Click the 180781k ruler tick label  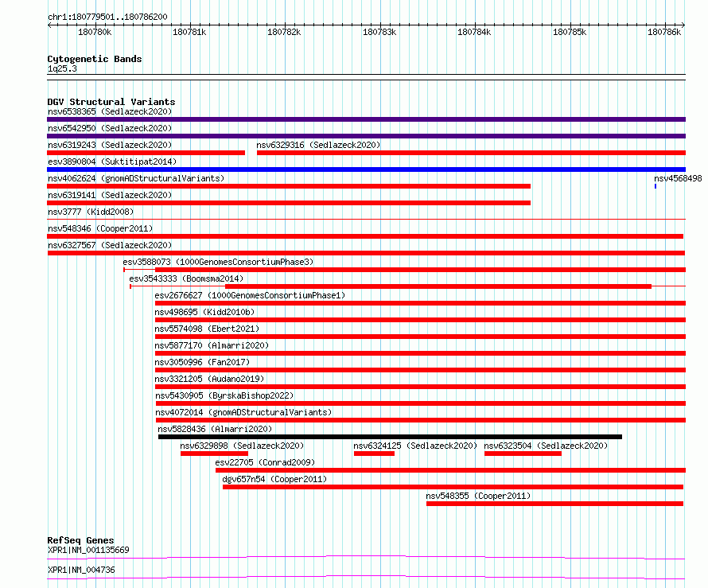pyautogui.click(x=189, y=32)
